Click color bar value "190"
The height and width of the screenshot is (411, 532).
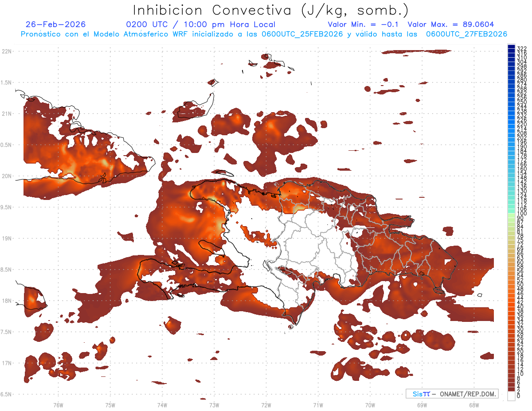[x=522, y=146]
